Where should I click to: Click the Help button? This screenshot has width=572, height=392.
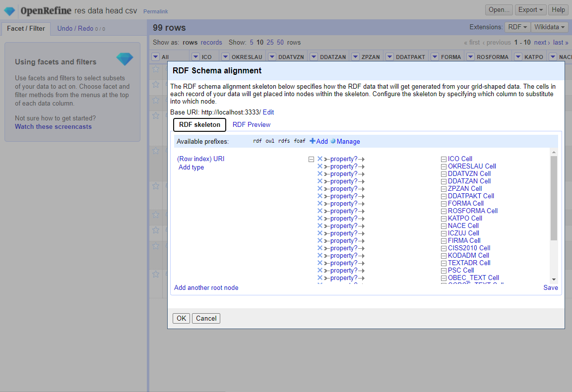click(x=558, y=10)
